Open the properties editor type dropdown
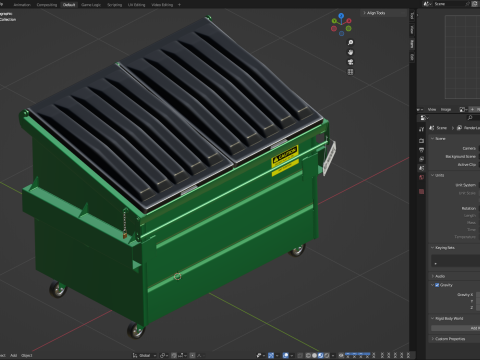The height and width of the screenshot is (360, 480). pos(424,118)
